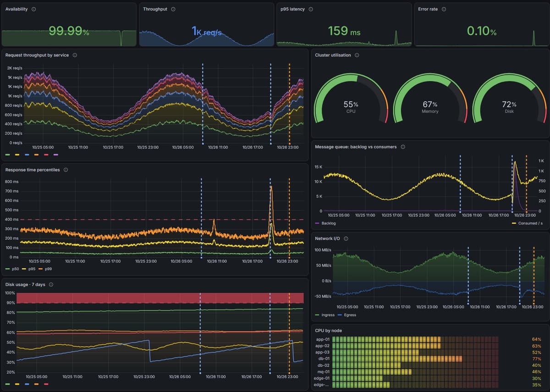Click orange swatch in Request throughput legend
Screen dimensions: 550x392
(36, 155)
